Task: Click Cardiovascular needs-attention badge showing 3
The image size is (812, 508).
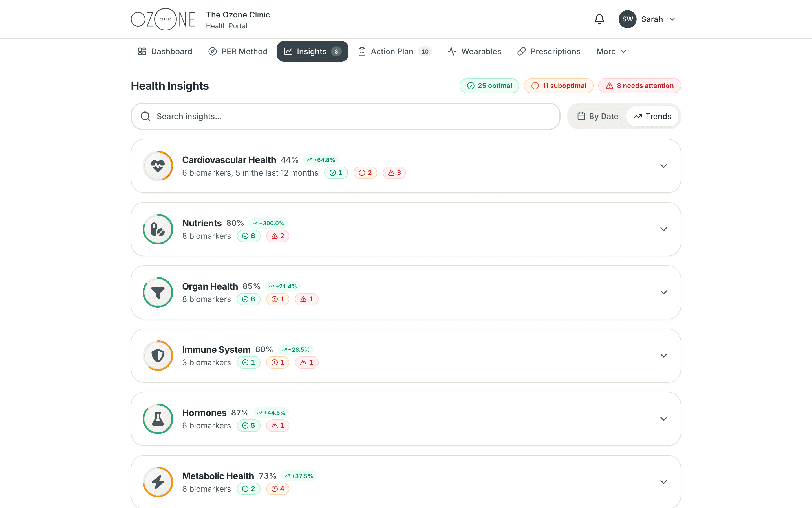Action: [x=394, y=173]
